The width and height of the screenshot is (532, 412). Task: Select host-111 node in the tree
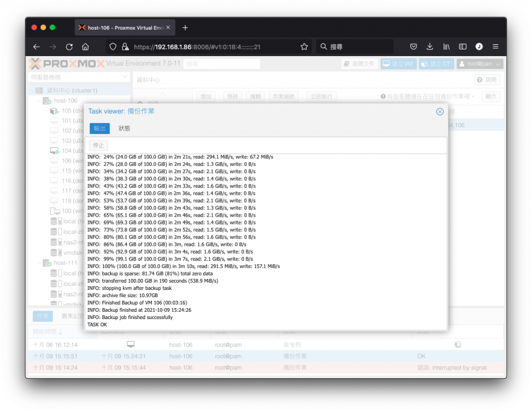(x=65, y=263)
